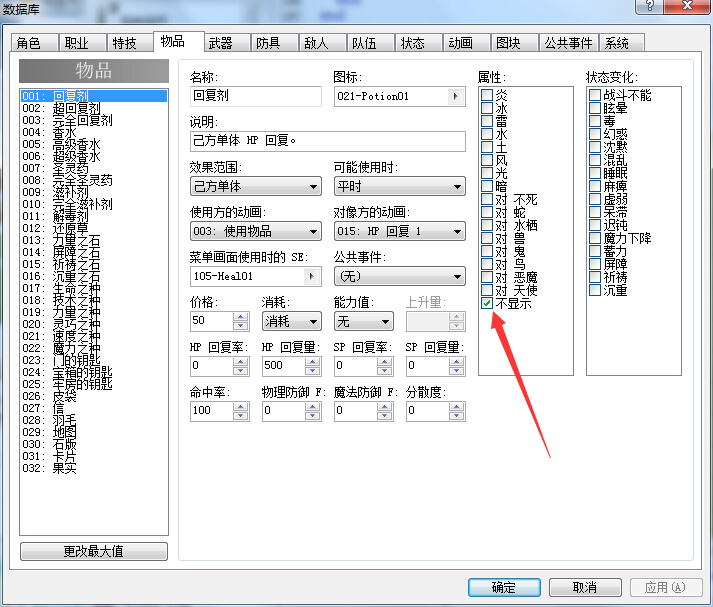Open the 状态 tab
Viewport: 713px width, 607px height.
pyautogui.click(x=418, y=43)
